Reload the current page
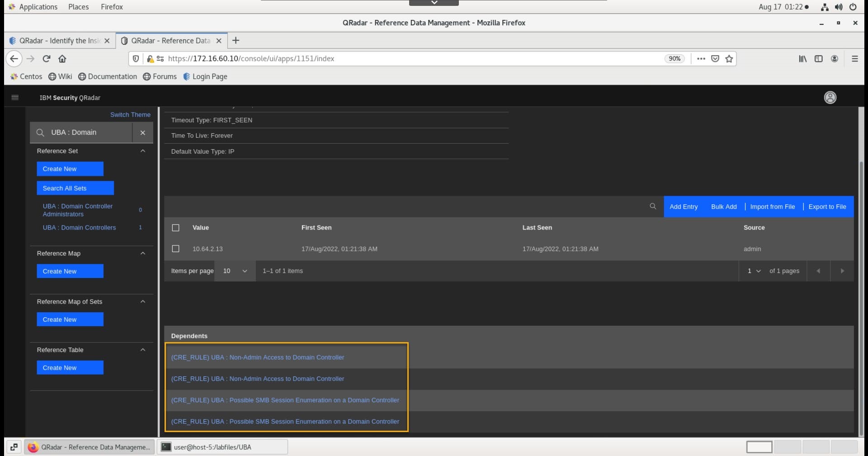868x456 pixels. click(x=46, y=58)
